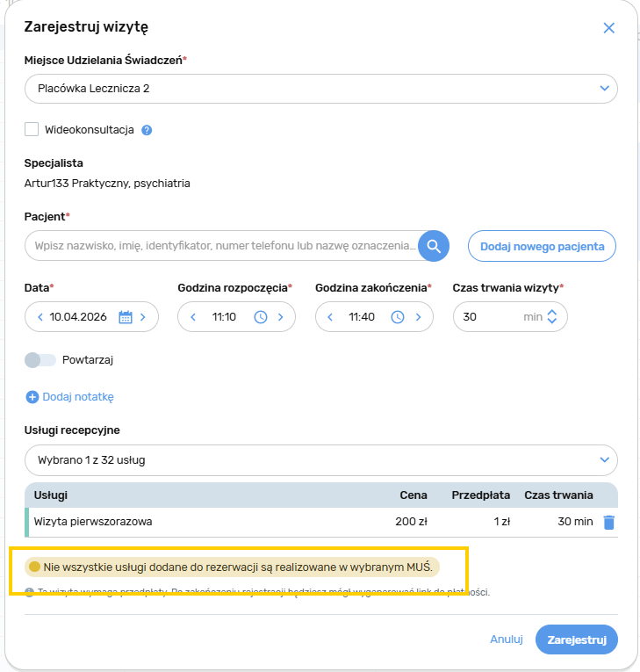640x672 pixels.
Task: Focus the Pacjent search input field
Action: (224, 246)
